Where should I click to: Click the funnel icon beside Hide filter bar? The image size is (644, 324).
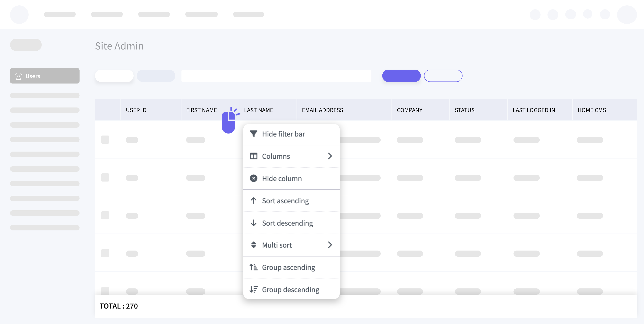point(253,134)
